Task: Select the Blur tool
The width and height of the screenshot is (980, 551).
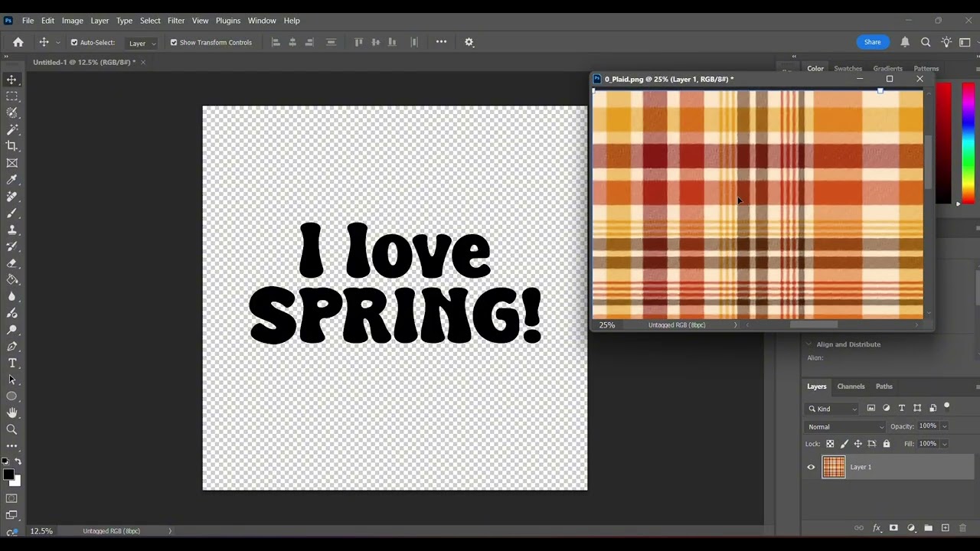Action: pyautogui.click(x=11, y=297)
